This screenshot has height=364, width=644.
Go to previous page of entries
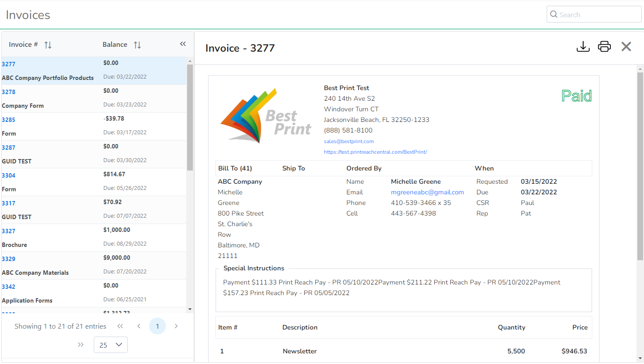click(x=139, y=326)
